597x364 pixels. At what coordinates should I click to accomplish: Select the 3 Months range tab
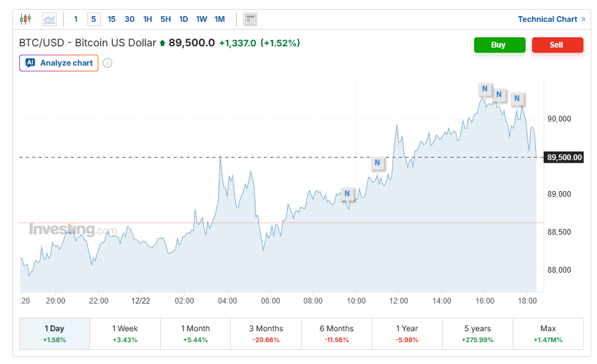coord(266,333)
